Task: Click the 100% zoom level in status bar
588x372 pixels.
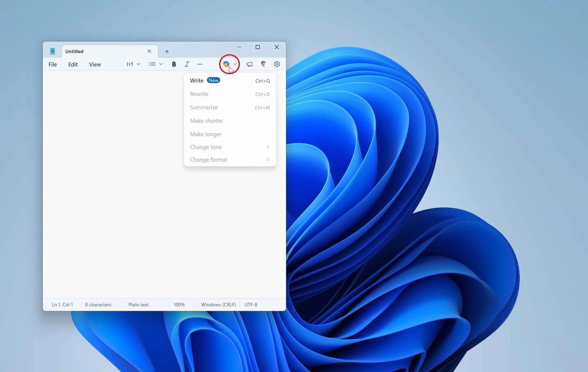Action: (179, 305)
